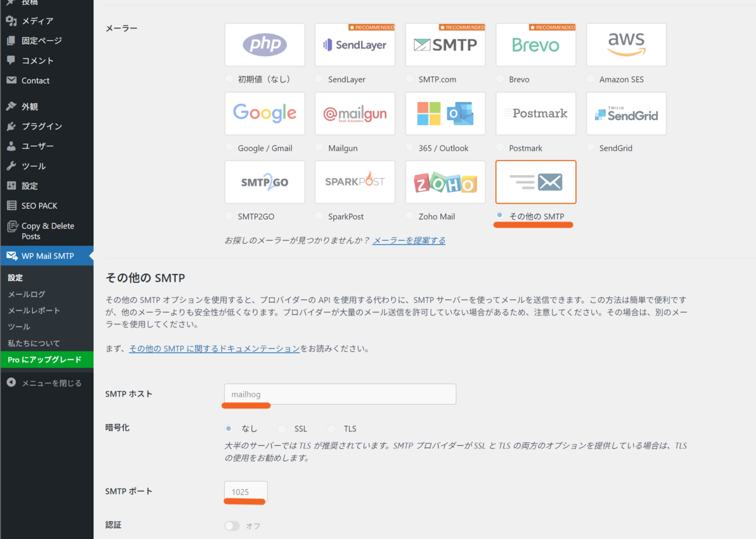Click the SMTP ポート input field
Screen dimensions: 756x539
coord(246,492)
